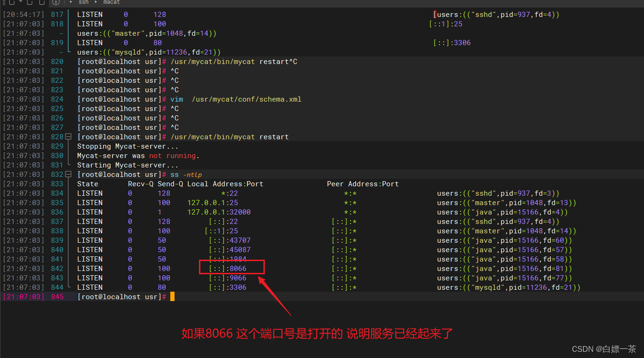Click the 'users:(("master",pid=1048,fd=14))' continuation line near top
The height and width of the screenshot is (358, 644).
(x=147, y=33)
